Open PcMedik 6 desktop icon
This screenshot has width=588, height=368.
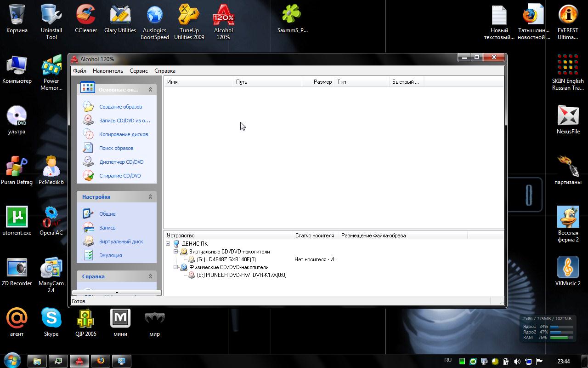coord(51,170)
